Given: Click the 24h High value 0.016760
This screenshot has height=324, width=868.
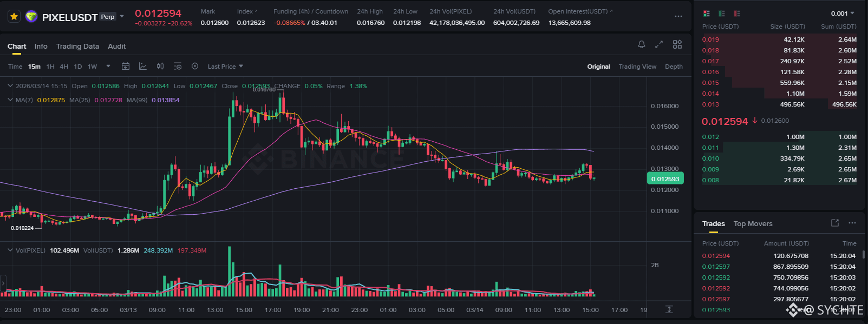Looking at the screenshot, I should tap(371, 23).
